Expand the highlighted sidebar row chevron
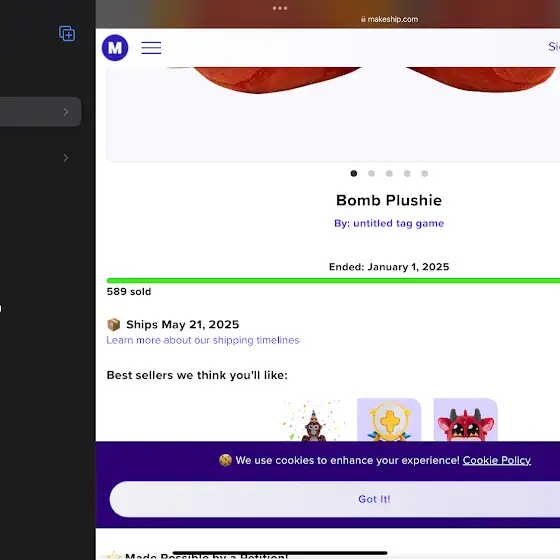 click(x=66, y=112)
